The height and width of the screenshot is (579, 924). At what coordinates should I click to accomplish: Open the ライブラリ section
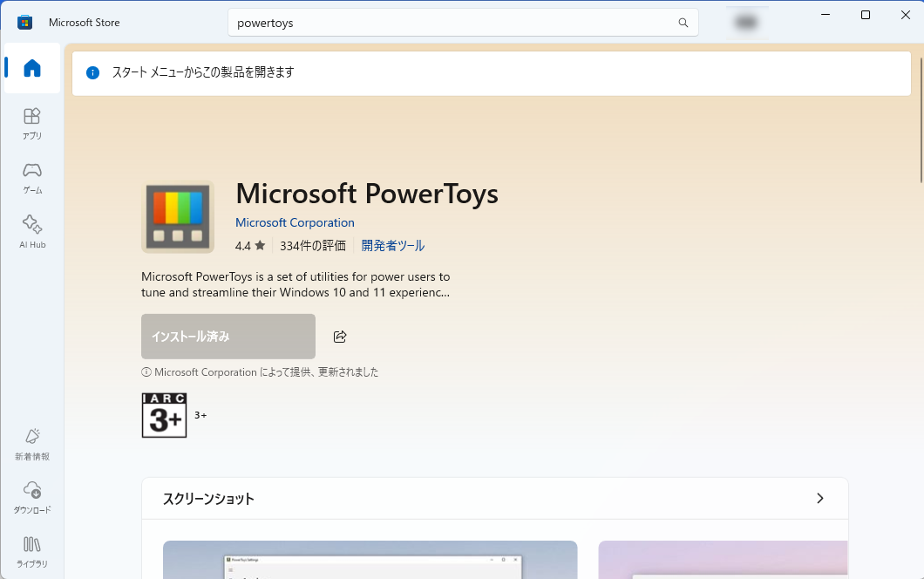coord(32,552)
